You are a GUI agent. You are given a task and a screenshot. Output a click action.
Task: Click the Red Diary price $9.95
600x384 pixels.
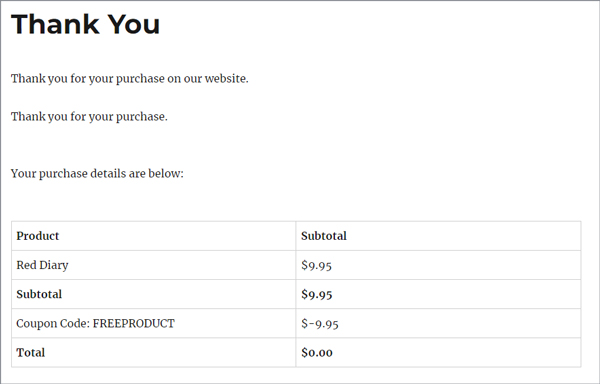click(316, 265)
